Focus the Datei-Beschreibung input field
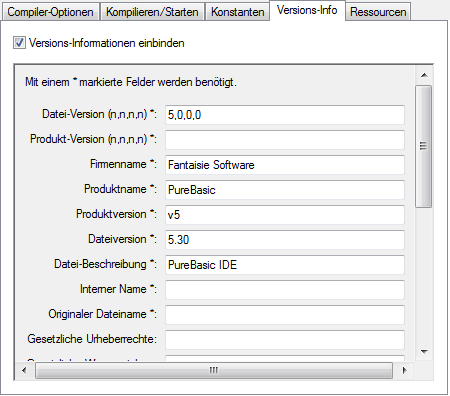This screenshot has width=450, height=396. point(285,265)
